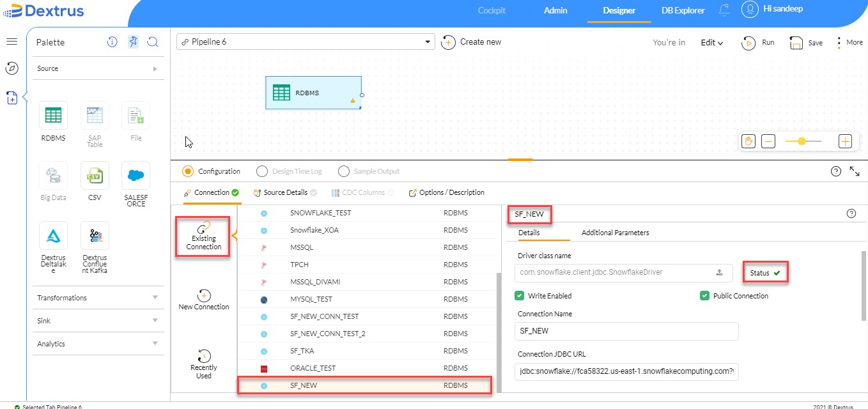Expand the Transformations palette section
868x409 pixels.
tap(98, 298)
